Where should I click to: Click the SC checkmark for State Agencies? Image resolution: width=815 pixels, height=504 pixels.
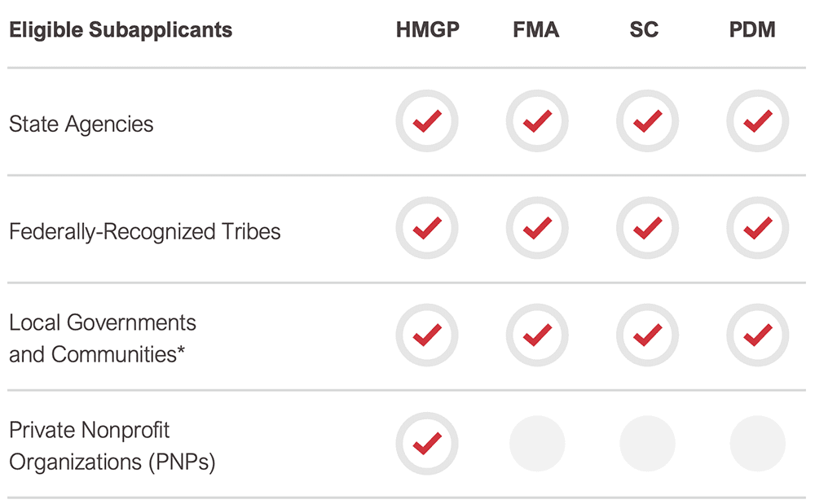tap(647, 121)
